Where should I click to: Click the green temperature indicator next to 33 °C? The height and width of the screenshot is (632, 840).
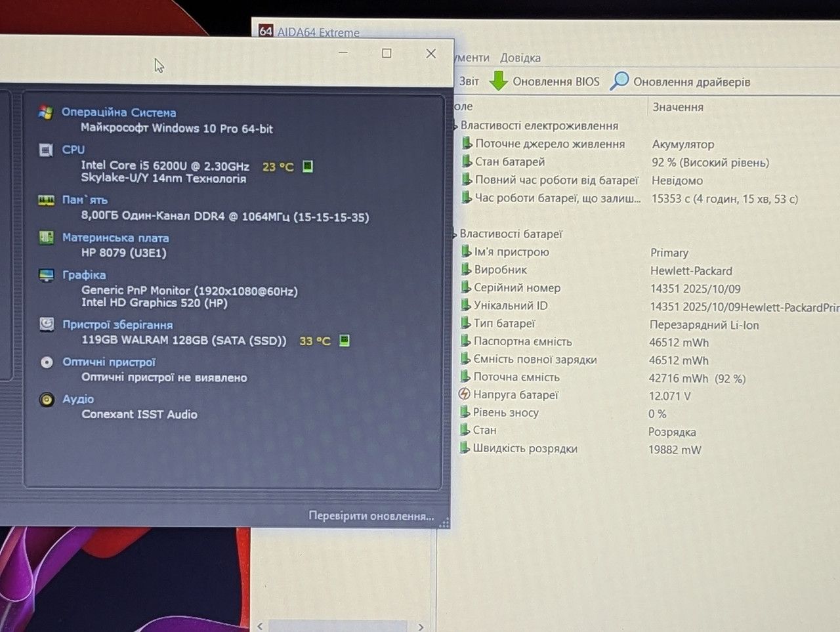point(345,340)
